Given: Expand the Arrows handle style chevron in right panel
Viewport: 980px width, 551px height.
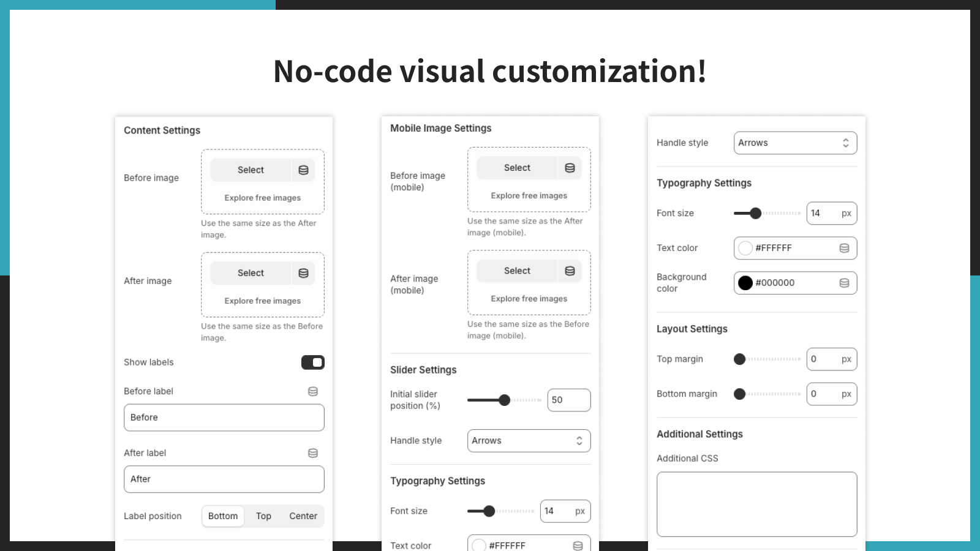Looking at the screenshot, I should click(x=846, y=143).
